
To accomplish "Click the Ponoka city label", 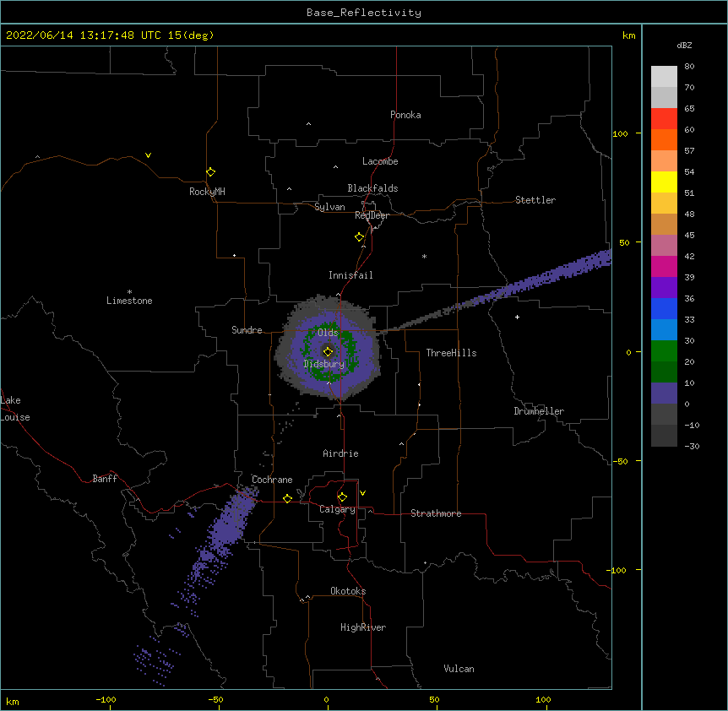I will pyautogui.click(x=405, y=115).
